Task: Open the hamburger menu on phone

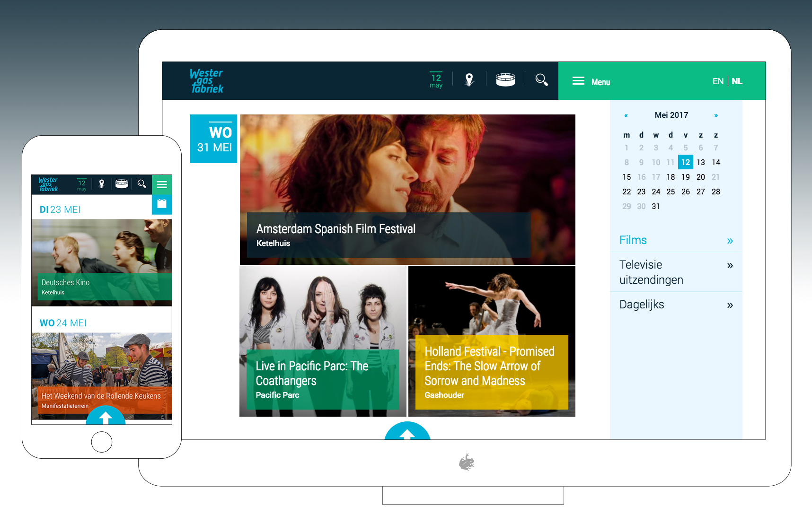Action: coord(162,184)
